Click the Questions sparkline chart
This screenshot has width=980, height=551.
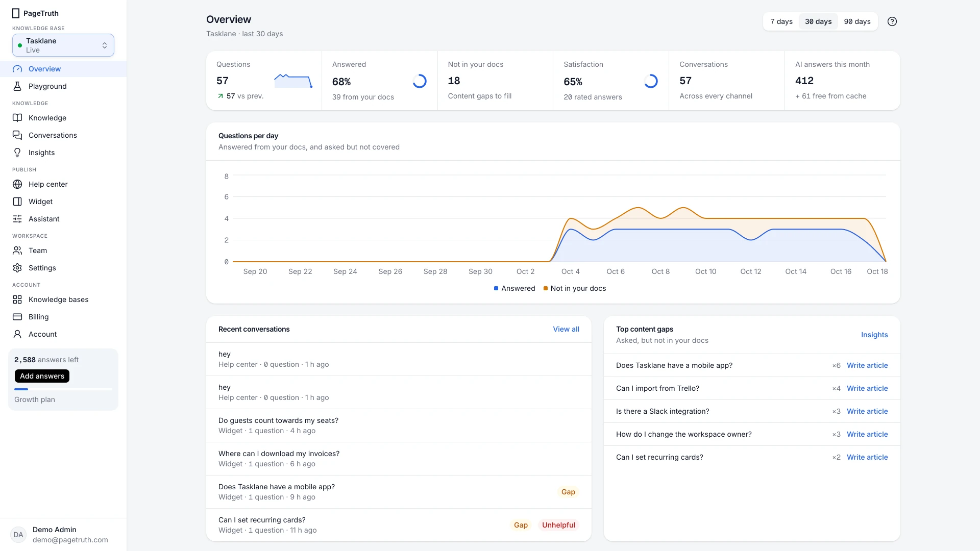coord(293,81)
